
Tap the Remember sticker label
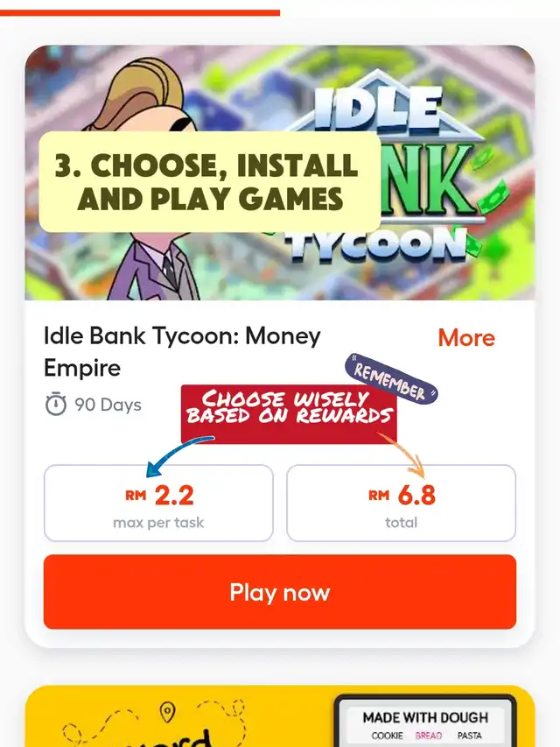pos(391,379)
